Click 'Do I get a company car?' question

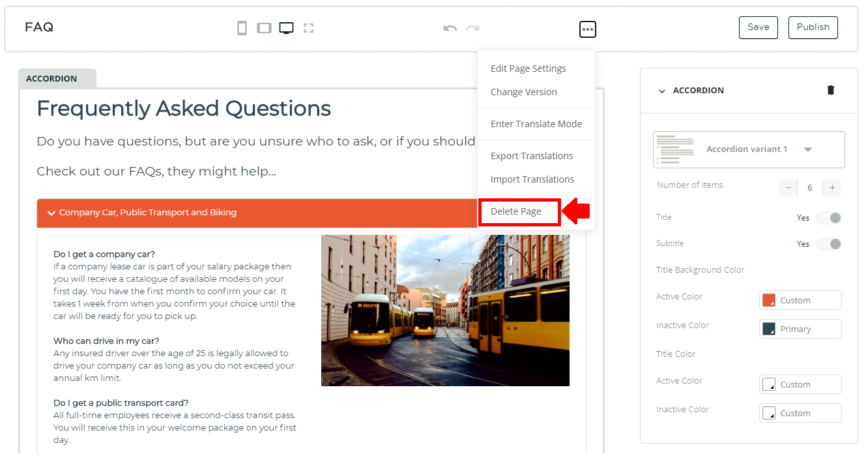click(x=104, y=254)
